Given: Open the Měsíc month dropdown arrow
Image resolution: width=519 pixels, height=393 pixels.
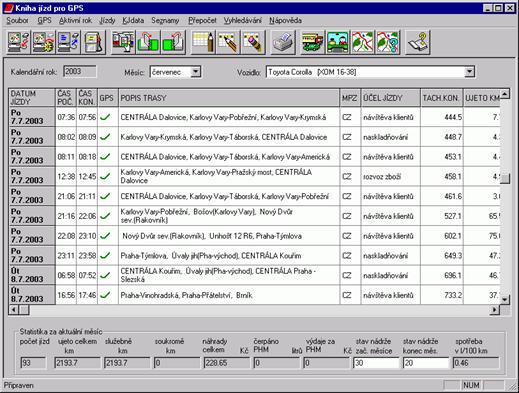Looking at the screenshot, I should (x=196, y=72).
